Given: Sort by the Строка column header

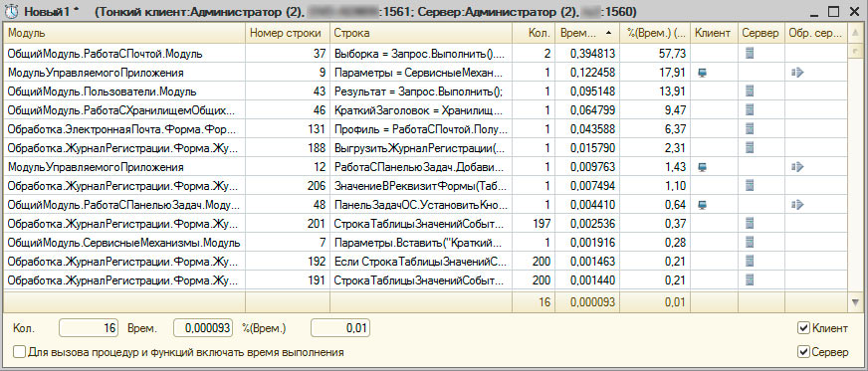Looking at the screenshot, I should coord(421,33).
